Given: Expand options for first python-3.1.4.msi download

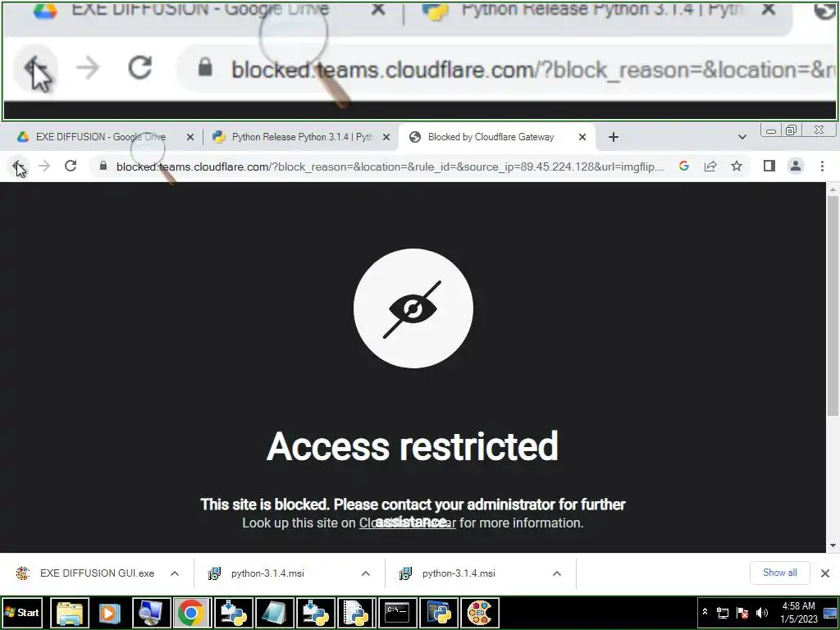Looking at the screenshot, I should (366, 573).
